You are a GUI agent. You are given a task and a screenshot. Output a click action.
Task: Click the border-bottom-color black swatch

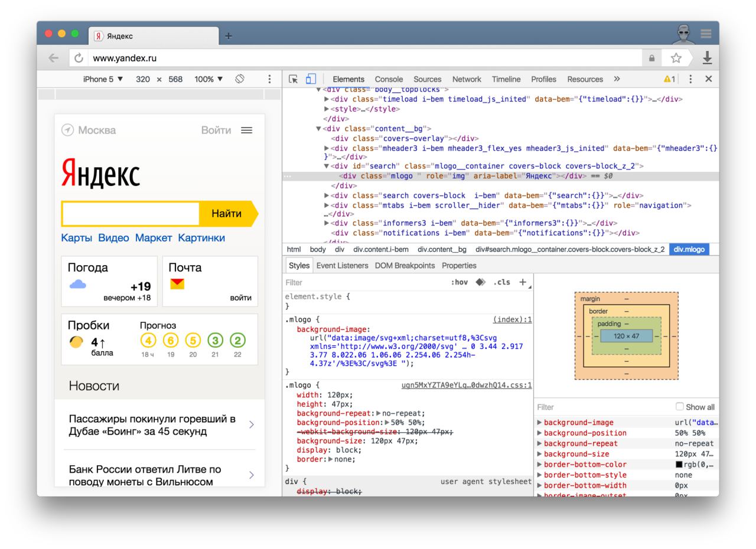tap(679, 465)
